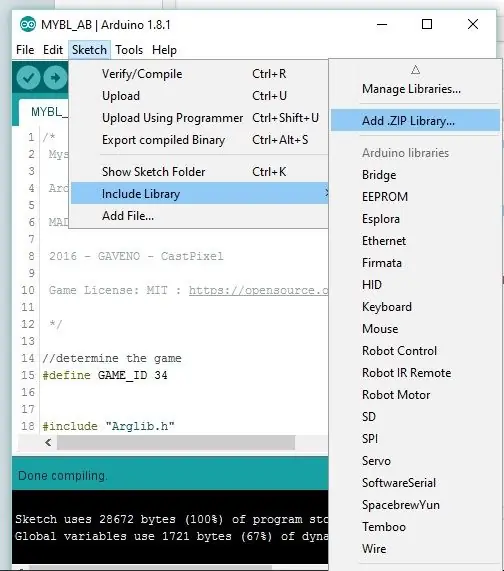Include the SD library
Image resolution: width=504 pixels, height=571 pixels.
(x=415, y=417)
